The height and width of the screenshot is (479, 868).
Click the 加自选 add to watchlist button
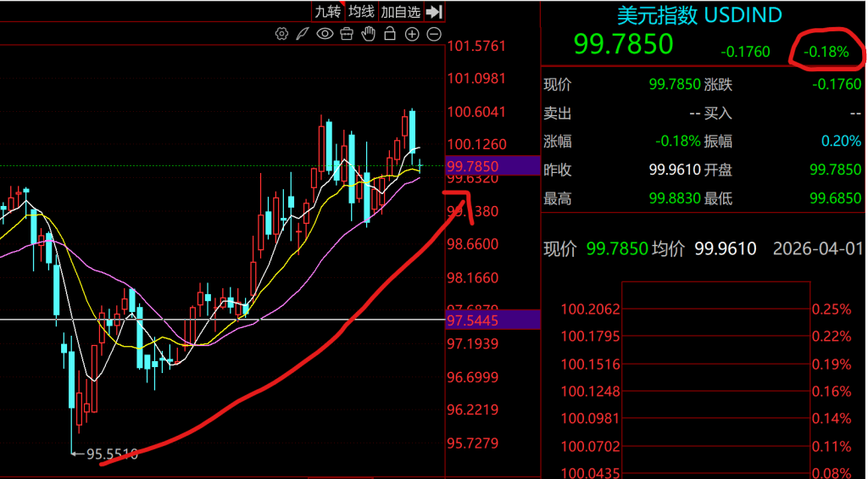[x=401, y=12]
